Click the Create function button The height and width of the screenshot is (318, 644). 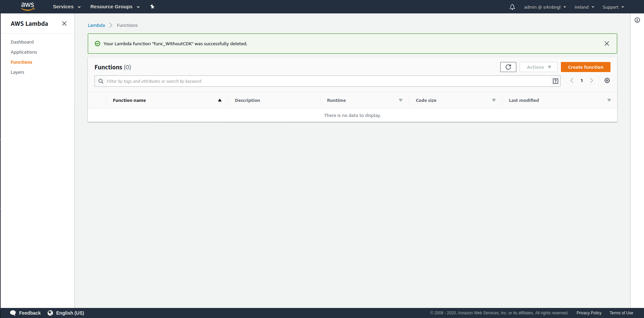(585, 67)
